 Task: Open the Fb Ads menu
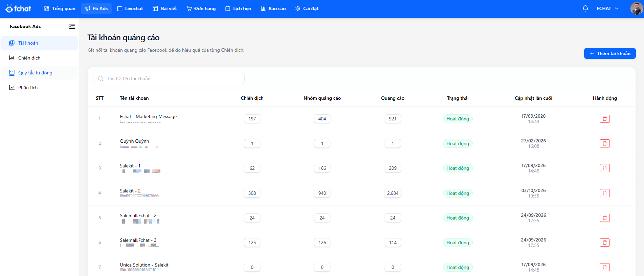coord(96,8)
